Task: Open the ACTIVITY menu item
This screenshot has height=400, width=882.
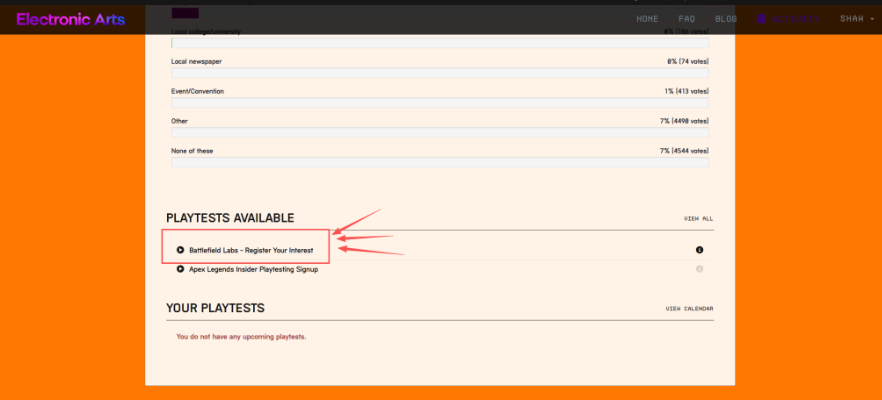Action: tap(795, 19)
